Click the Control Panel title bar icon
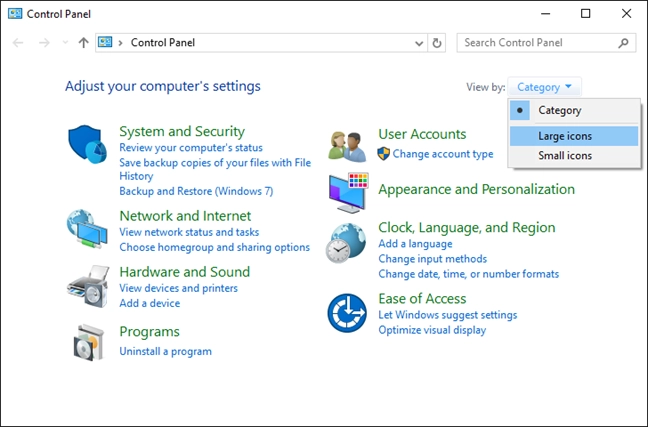Screen dimensions: 648x427 tap(15, 14)
